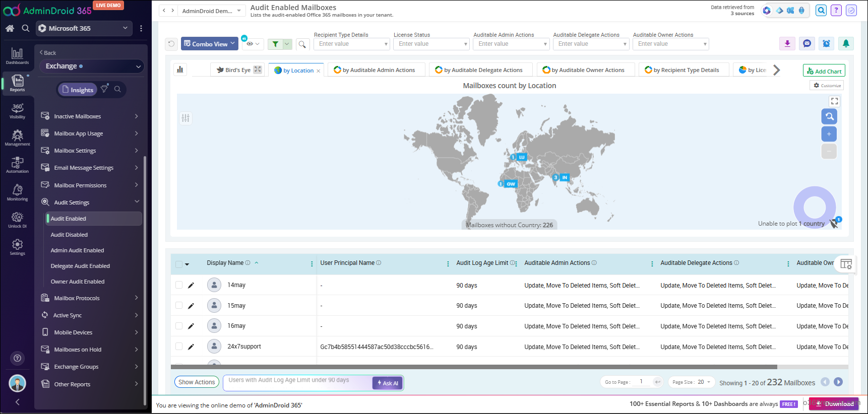Open the Auditable Admin Actions filter dropdown
The image size is (868, 414).
coord(511,44)
